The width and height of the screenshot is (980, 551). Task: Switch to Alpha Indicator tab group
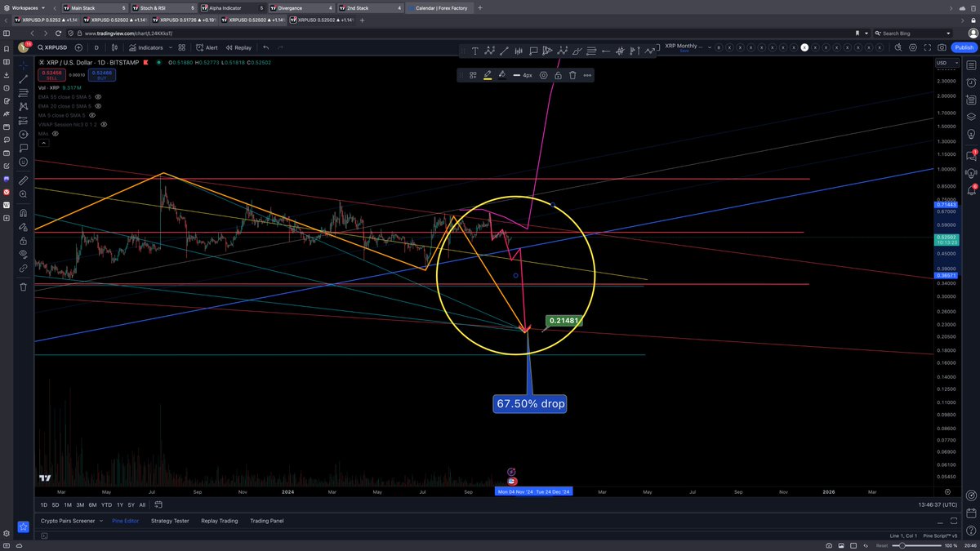pyautogui.click(x=234, y=7)
